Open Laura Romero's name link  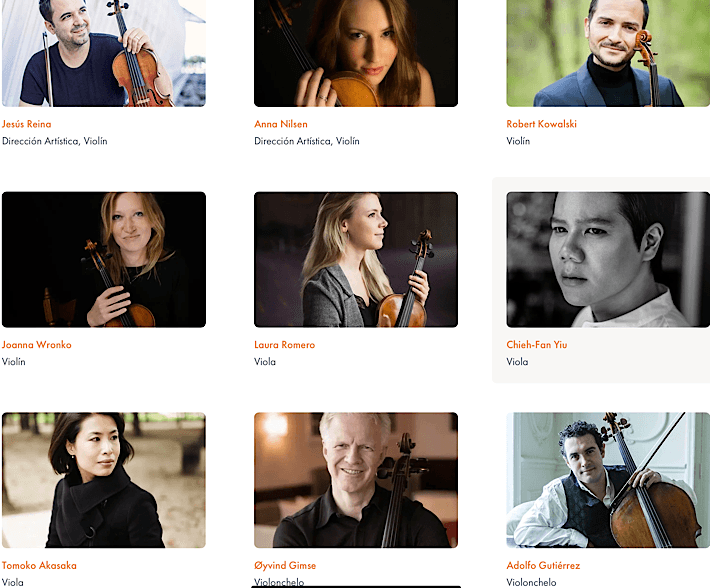click(284, 345)
